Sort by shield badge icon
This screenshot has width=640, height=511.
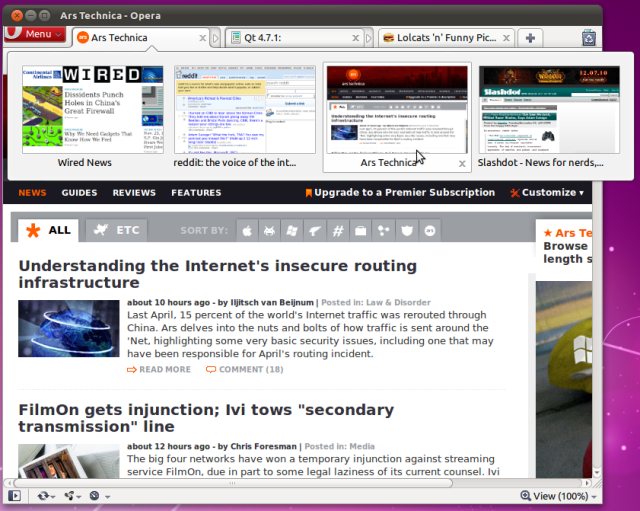click(407, 231)
